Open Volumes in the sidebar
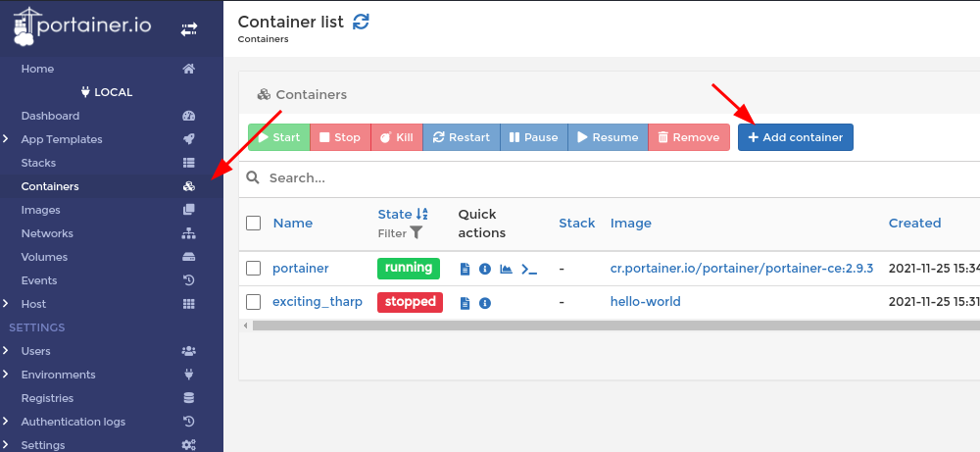980x452 pixels. click(44, 257)
